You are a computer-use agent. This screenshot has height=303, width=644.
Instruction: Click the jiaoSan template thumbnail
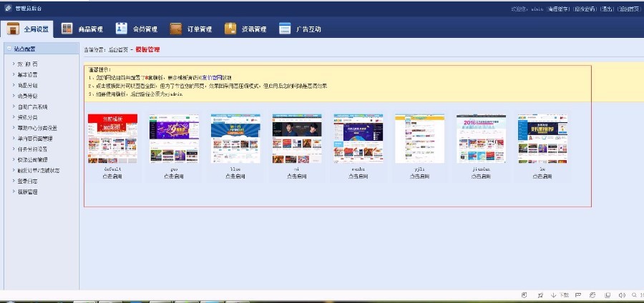point(482,139)
